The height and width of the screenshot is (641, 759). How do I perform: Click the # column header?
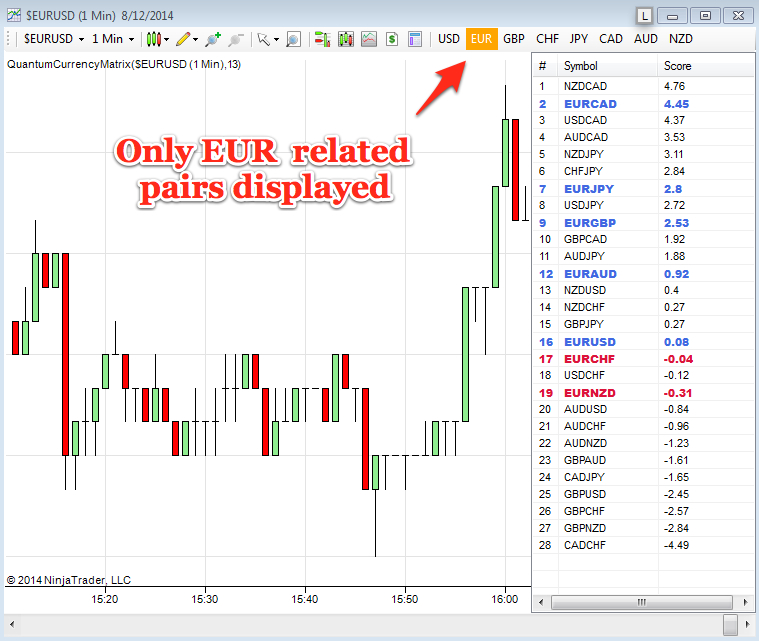pyautogui.click(x=546, y=66)
